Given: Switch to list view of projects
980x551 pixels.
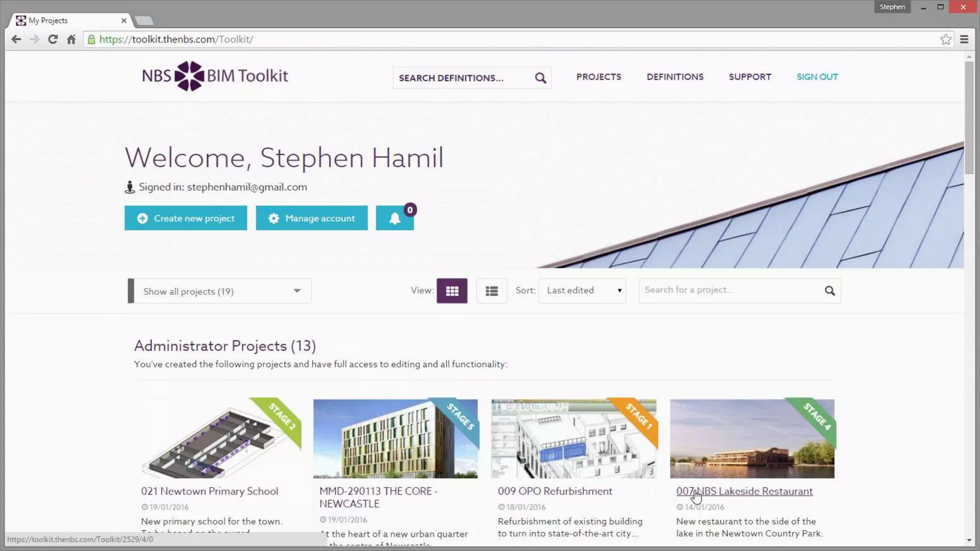Looking at the screenshot, I should 491,291.
